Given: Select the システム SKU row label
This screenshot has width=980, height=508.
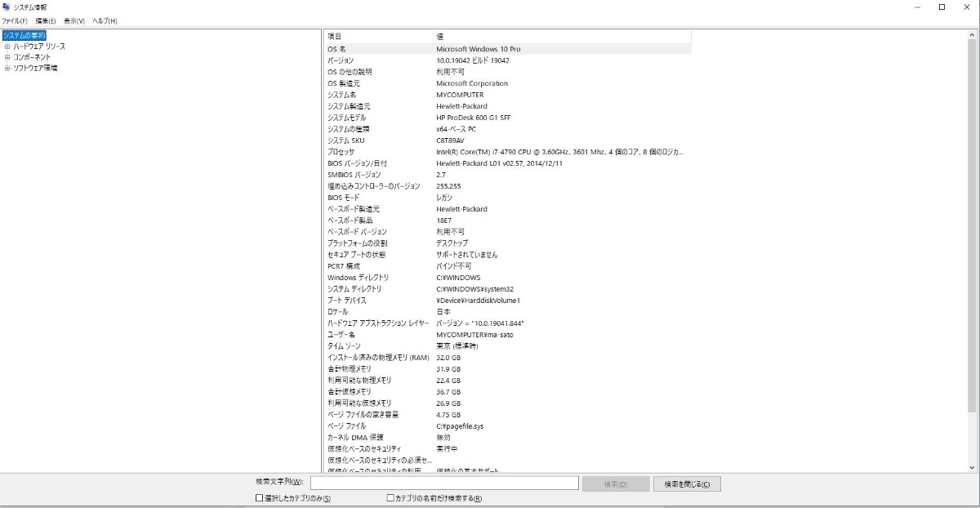Looking at the screenshot, I should pyautogui.click(x=345, y=140).
